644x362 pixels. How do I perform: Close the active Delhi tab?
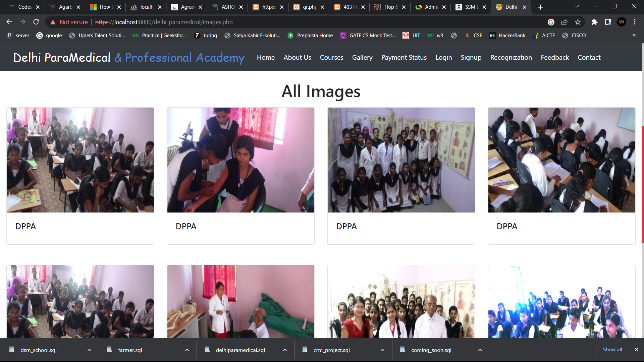pyautogui.click(x=524, y=7)
